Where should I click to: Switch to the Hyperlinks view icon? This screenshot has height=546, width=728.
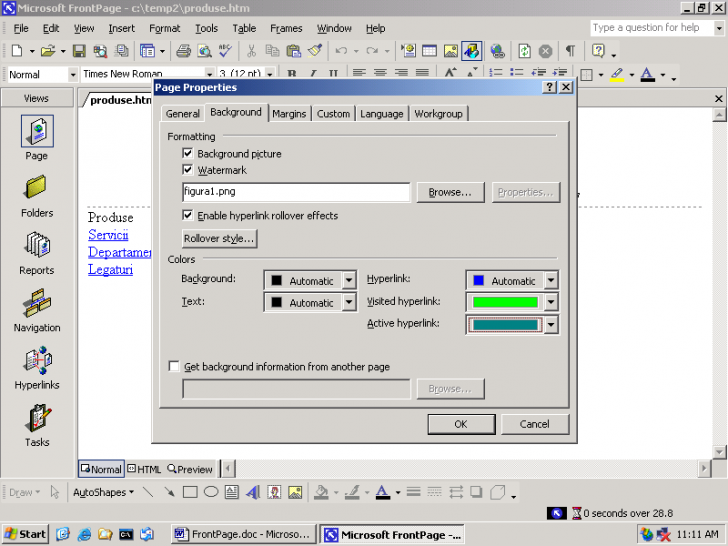37,361
